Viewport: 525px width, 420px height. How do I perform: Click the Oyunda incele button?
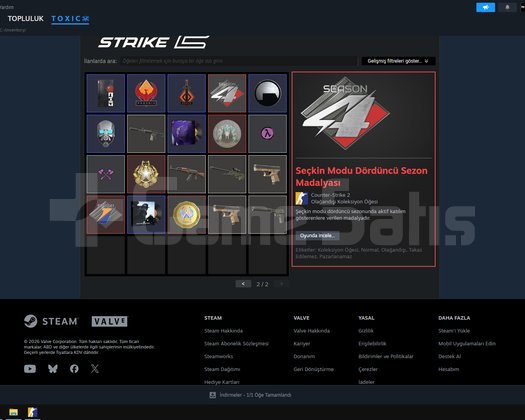[x=317, y=235]
